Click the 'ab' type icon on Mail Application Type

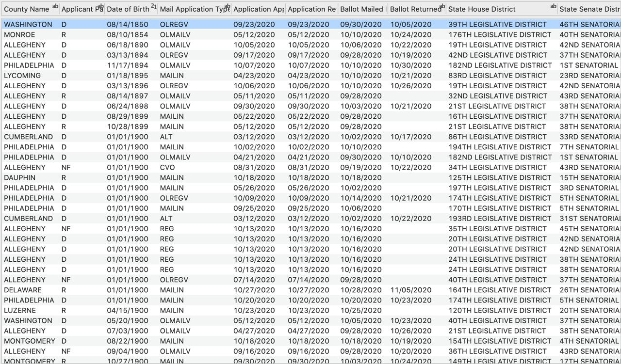pyautogui.click(x=227, y=7)
